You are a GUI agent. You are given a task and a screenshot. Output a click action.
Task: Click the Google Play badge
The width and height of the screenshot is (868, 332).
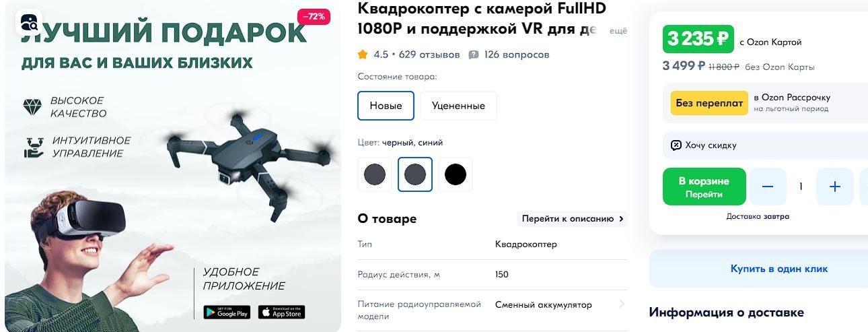(x=227, y=312)
